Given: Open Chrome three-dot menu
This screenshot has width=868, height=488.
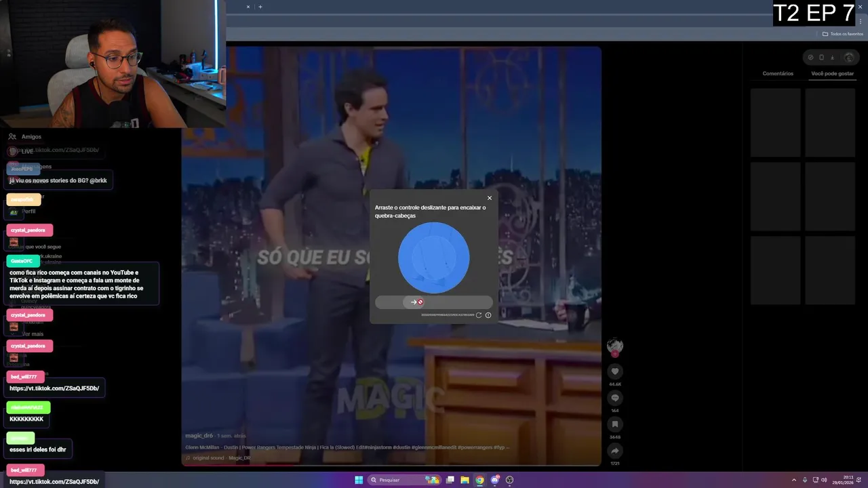Looking at the screenshot, I should pyautogui.click(x=861, y=22).
